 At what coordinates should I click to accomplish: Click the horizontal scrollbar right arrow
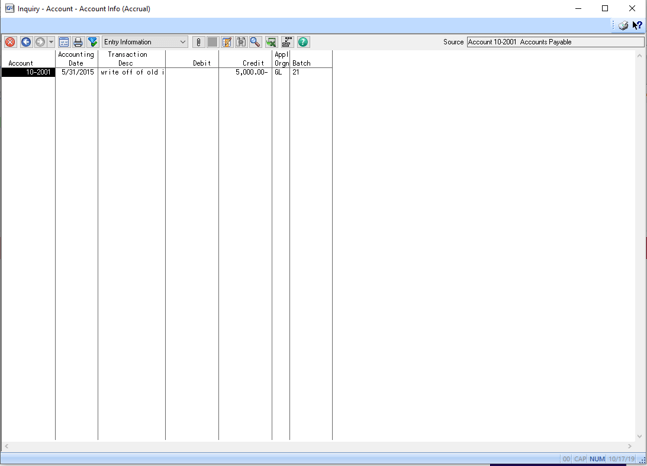pyautogui.click(x=630, y=446)
